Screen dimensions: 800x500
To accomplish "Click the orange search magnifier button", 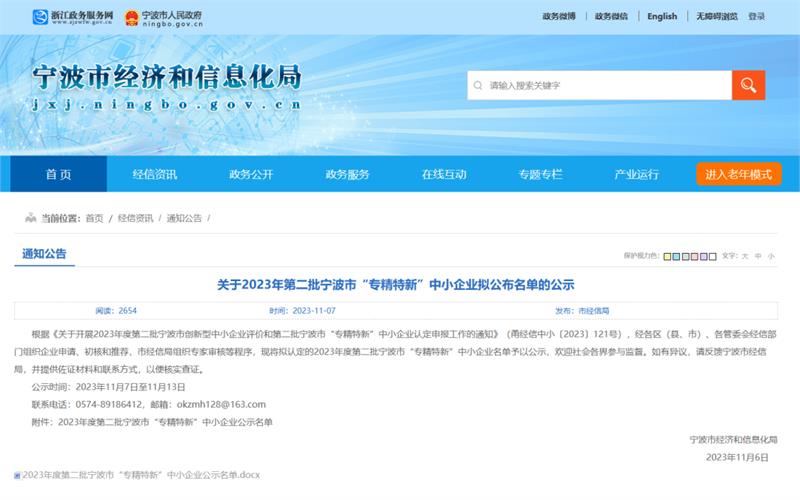I will coord(748,85).
